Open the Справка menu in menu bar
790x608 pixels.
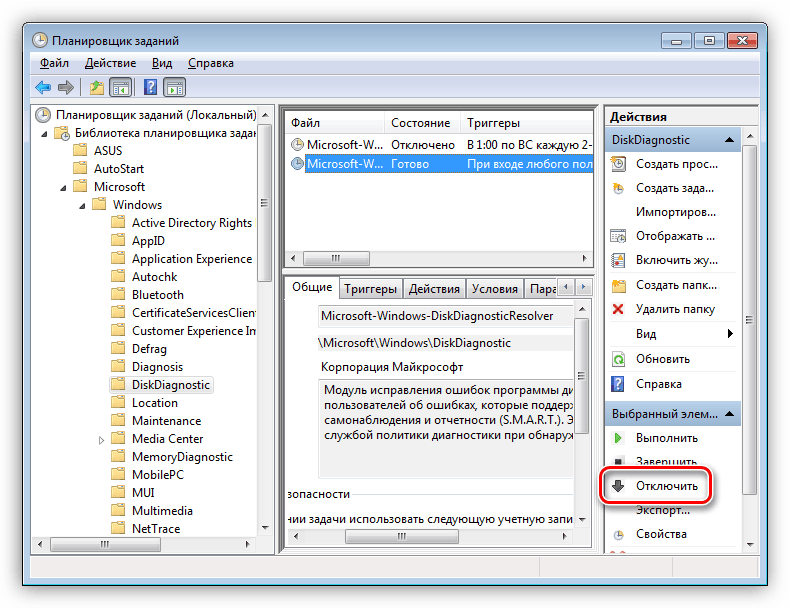[x=211, y=63]
